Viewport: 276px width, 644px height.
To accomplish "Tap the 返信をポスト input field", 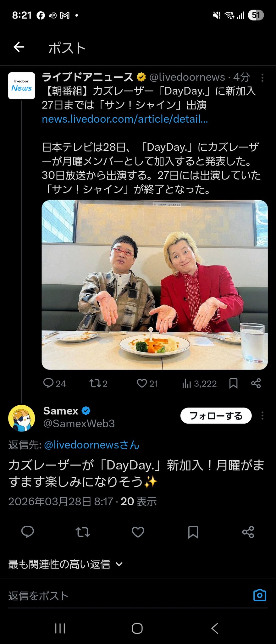I will coord(126,596).
